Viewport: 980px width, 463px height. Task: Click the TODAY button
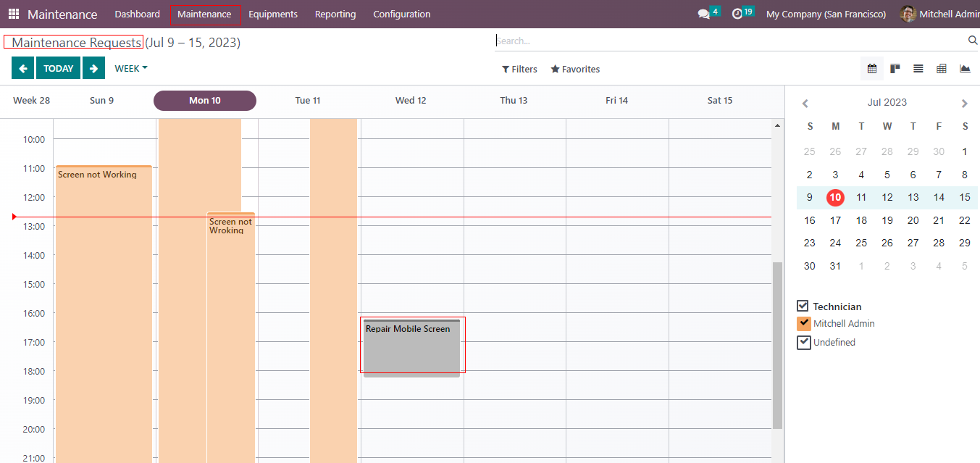(x=58, y=68)
